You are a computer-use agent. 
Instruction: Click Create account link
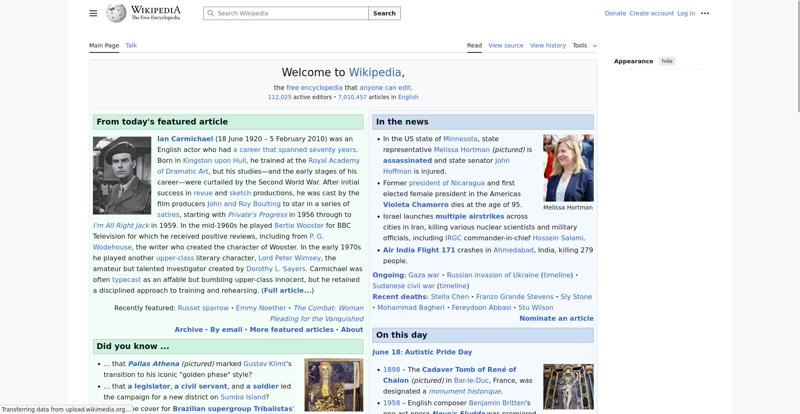[652, 13]
